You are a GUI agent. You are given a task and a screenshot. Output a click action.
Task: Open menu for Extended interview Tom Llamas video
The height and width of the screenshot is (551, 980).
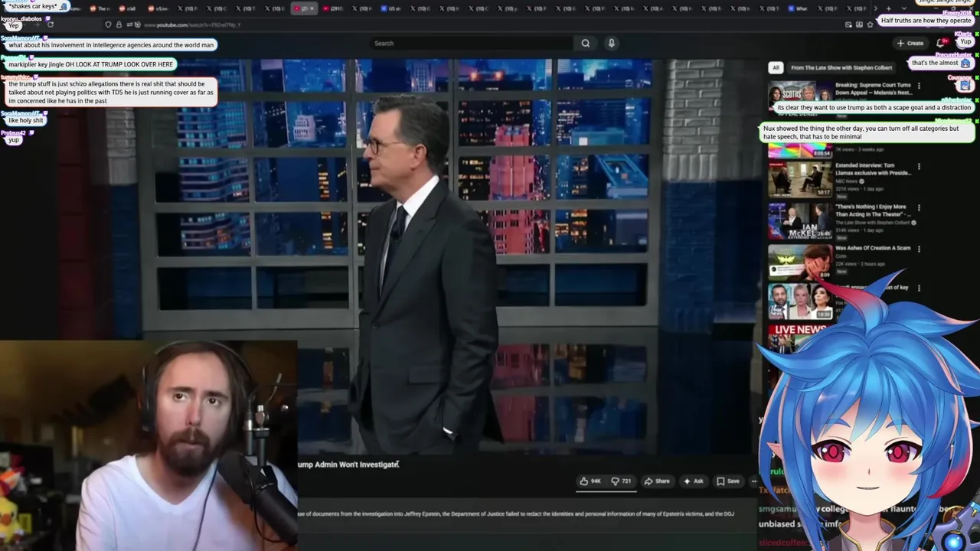tap(919, 166)
